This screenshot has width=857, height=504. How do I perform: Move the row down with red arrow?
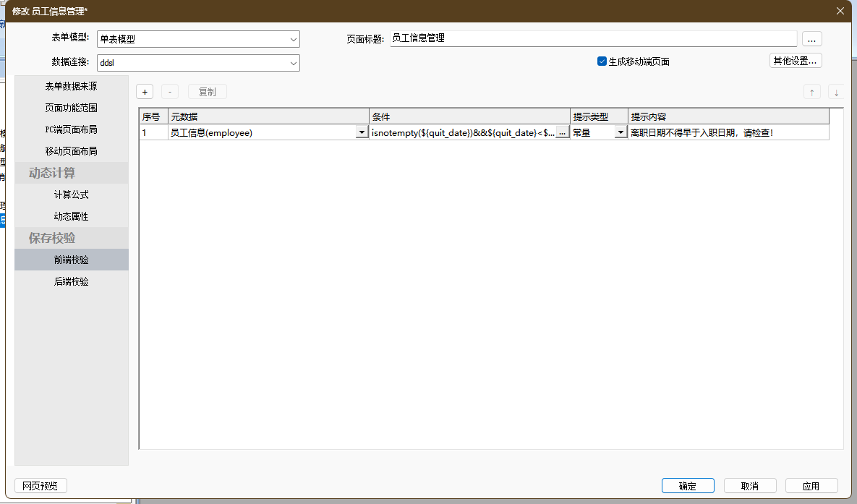click(x=836, y=92)
